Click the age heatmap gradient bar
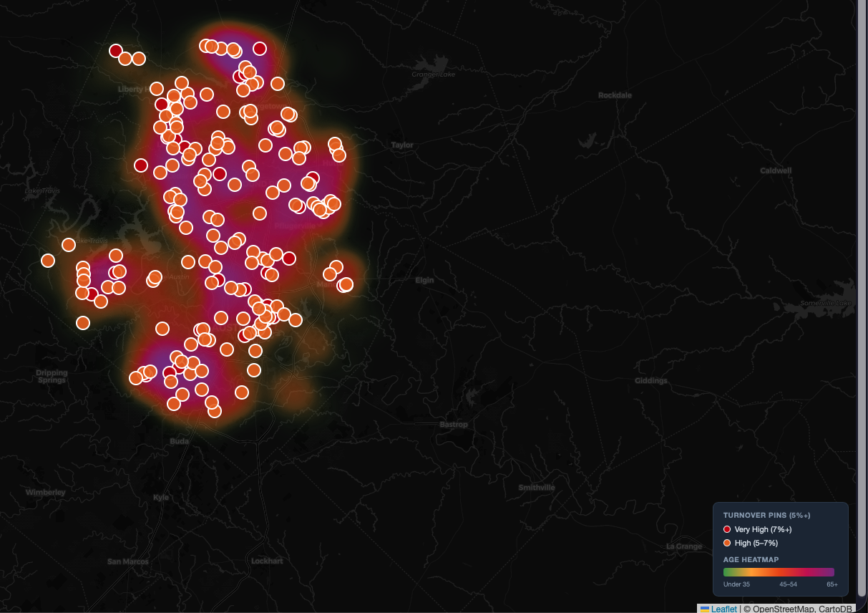 [779, 572]
